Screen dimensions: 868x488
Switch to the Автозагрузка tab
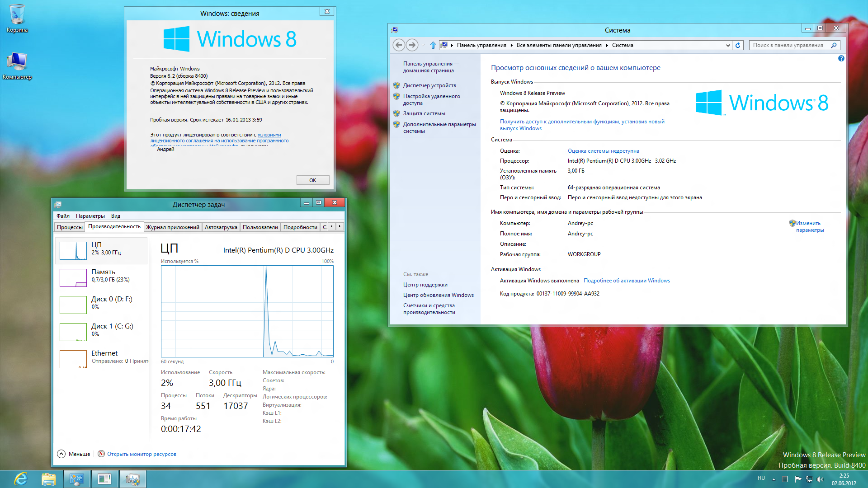[x=221, y=227]
